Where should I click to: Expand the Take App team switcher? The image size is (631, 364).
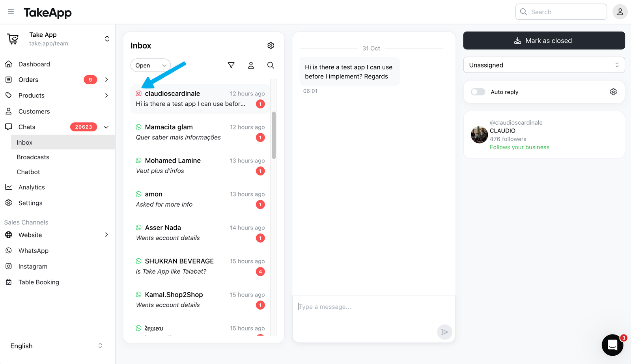click(x=107, y=39)
